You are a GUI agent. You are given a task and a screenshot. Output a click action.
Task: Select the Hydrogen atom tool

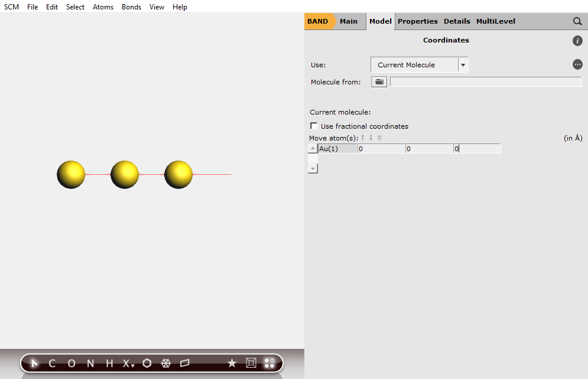tap(109, 363)
